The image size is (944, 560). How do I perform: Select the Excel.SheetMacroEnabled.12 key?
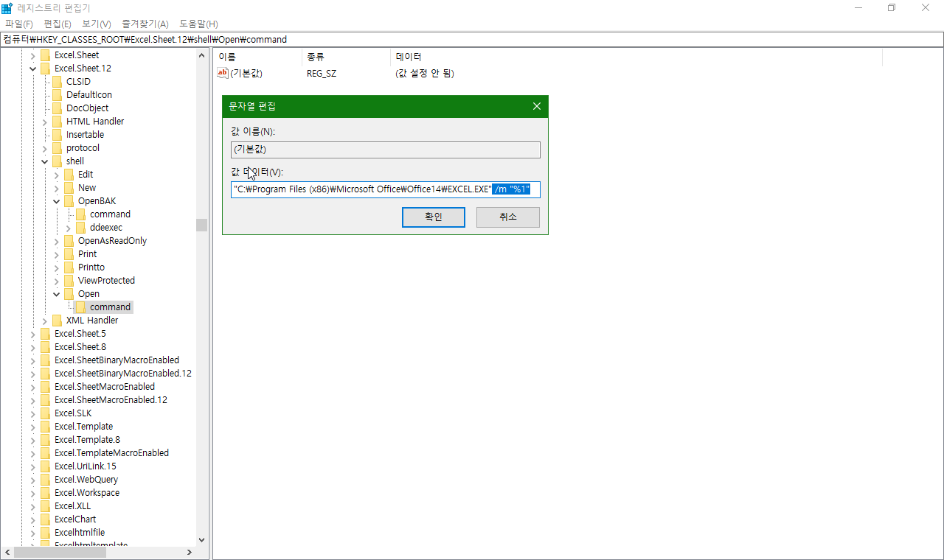(111, 400)
